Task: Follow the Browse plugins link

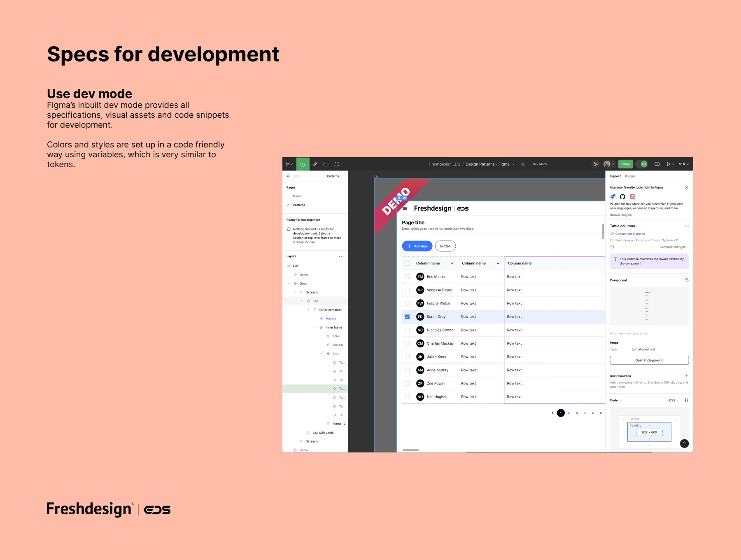Action: (620, 215)
